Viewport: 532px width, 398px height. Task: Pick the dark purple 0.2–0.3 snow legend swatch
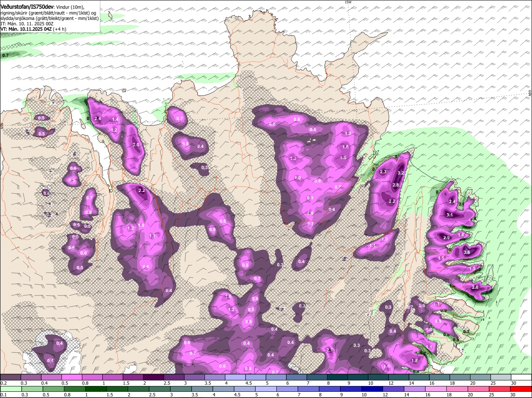10,376
